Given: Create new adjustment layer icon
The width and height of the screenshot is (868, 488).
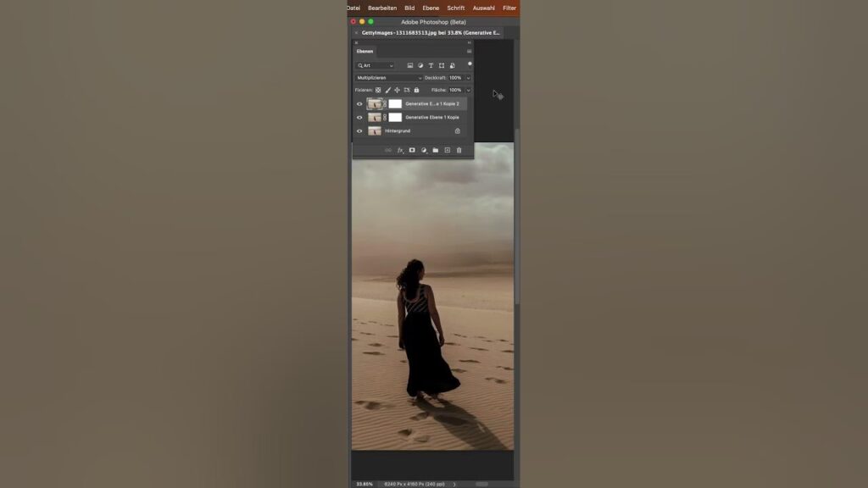Looking at the screenshot, I should tap(424, 150).
